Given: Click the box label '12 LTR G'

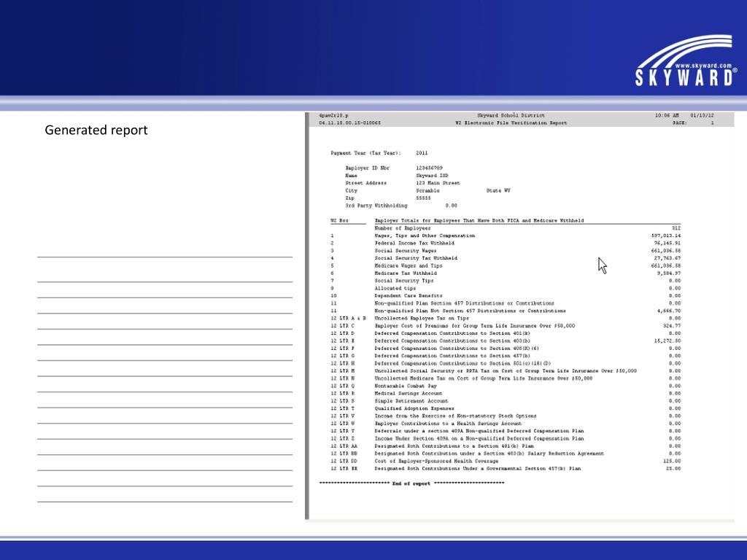Looking at the screenshot, I should tap(343, 356).
